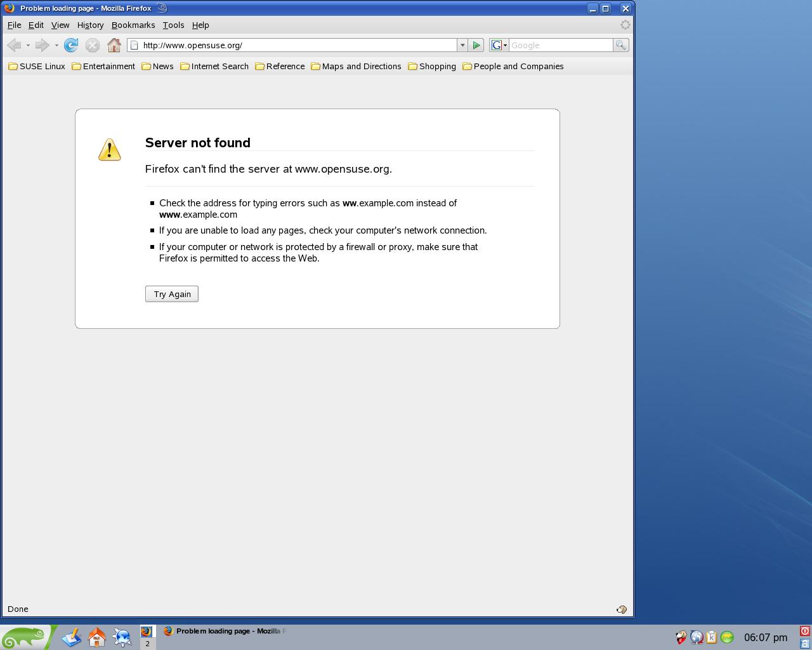Viewport: 812px width, 650px height.
Task: Click the red logout power icon
Action: coord(804,631)
